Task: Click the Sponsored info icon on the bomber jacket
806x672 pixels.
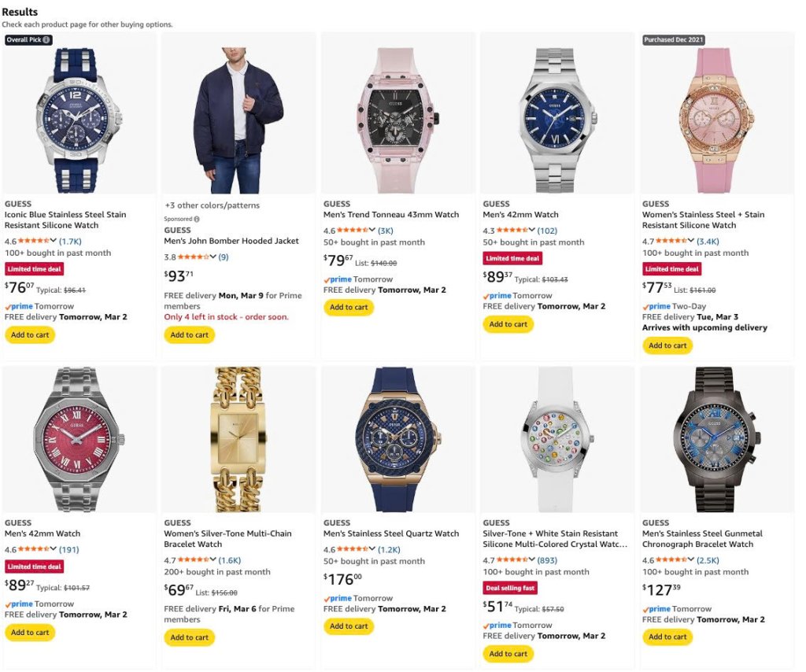Action: 197,219
